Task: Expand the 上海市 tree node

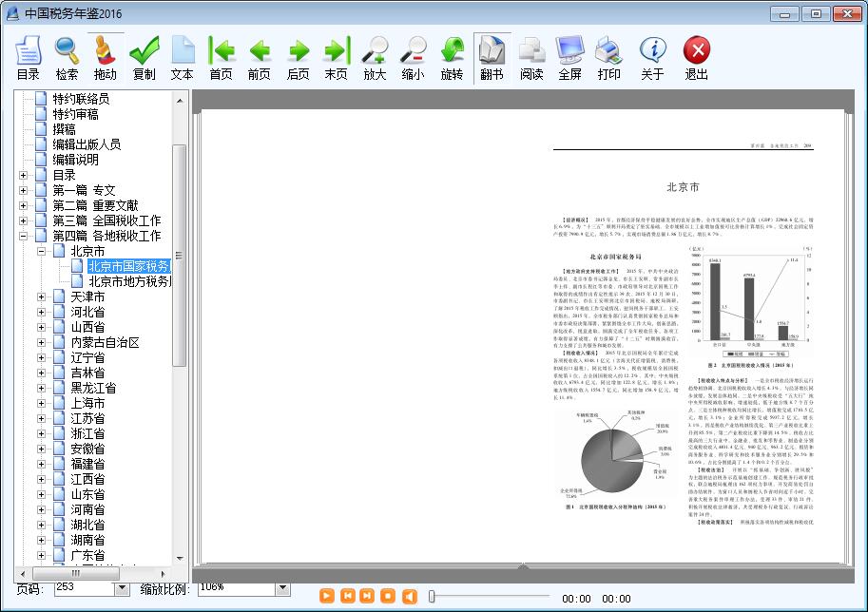Action: 42,403
